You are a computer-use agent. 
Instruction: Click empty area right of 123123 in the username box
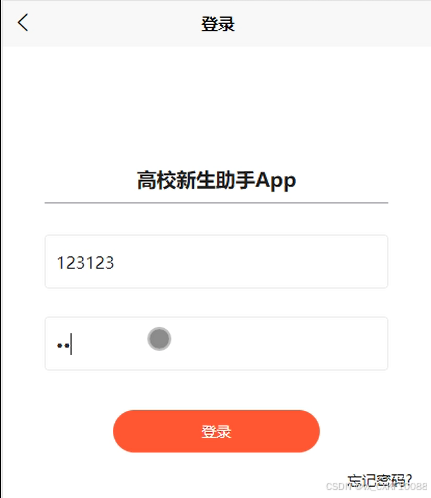point(250,262)
